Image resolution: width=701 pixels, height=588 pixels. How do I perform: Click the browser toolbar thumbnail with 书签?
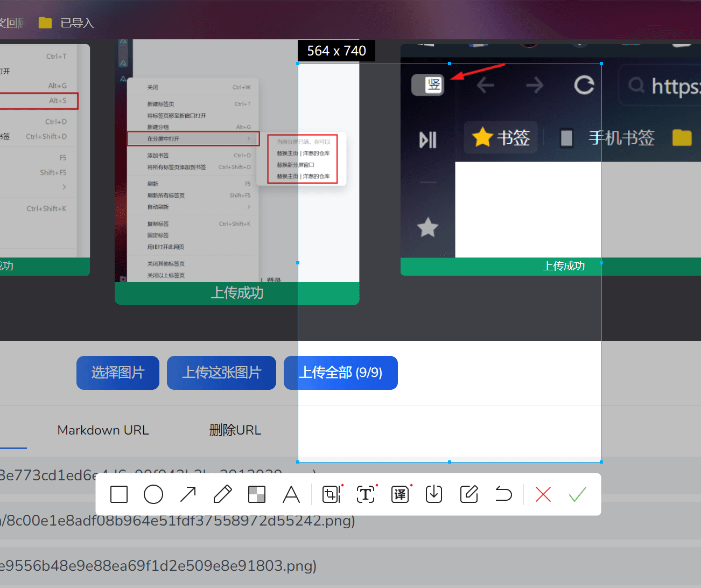click(x=551, y=160)
